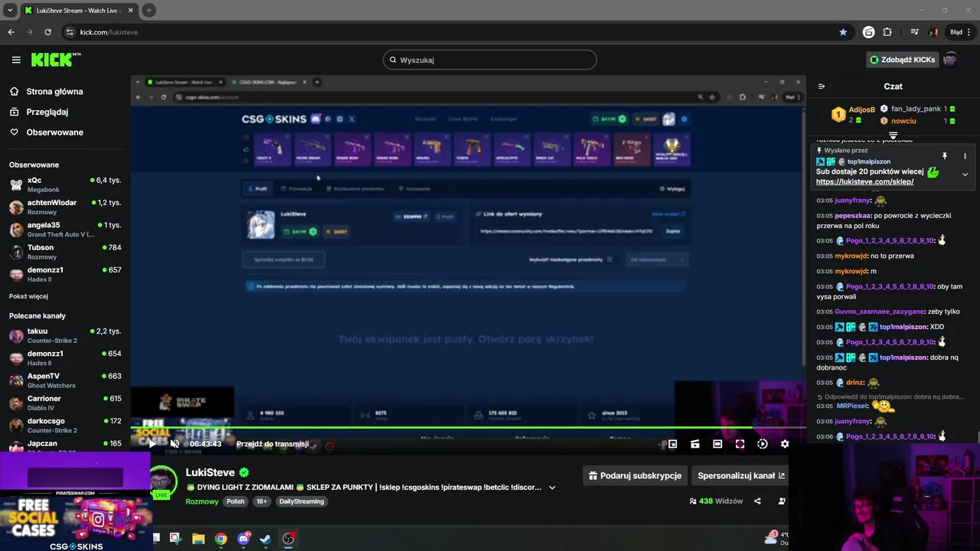Open xQc channel in followed list
The width and height of the screenshot is (980, 551).
coord(65,184)
